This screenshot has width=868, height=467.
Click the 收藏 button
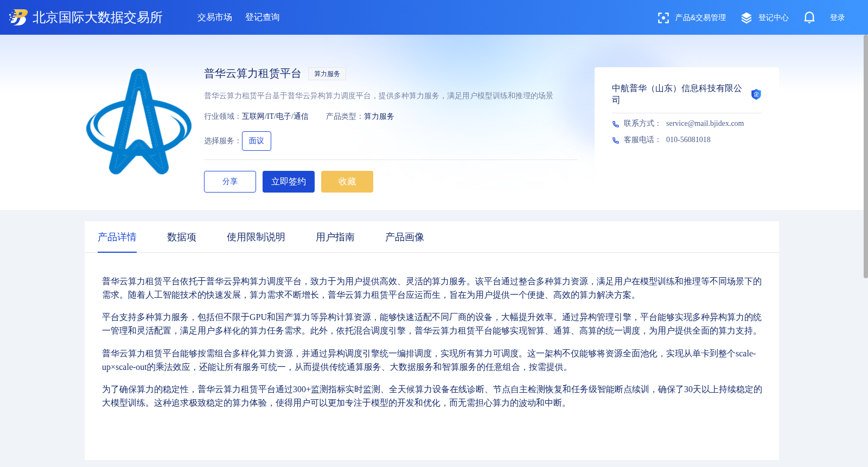pyautogui.click(x=347, y=182)
